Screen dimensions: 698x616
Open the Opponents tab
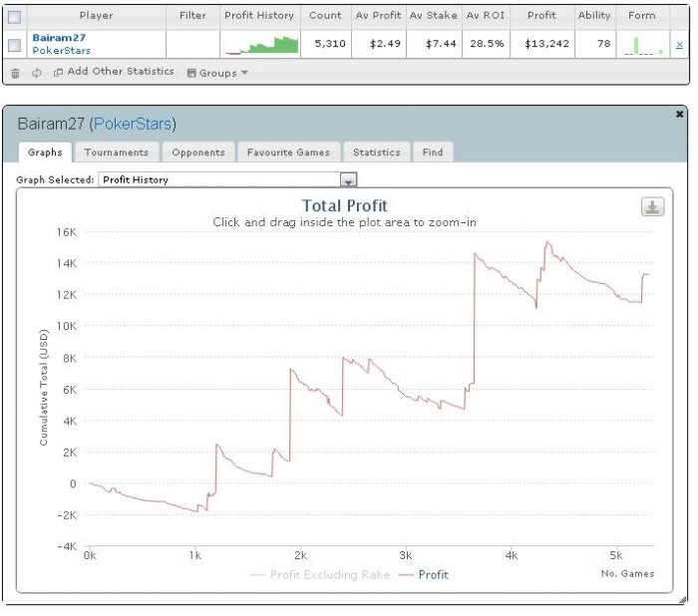pyautogui.click(x=198, y=153)
